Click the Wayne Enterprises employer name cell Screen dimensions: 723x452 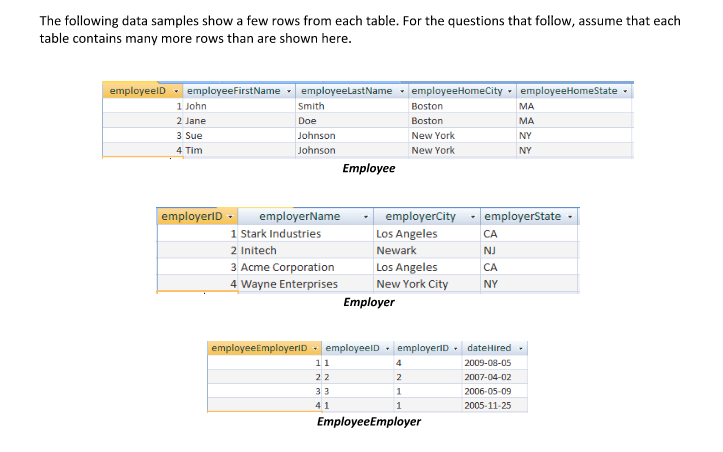tap(288, 284)
